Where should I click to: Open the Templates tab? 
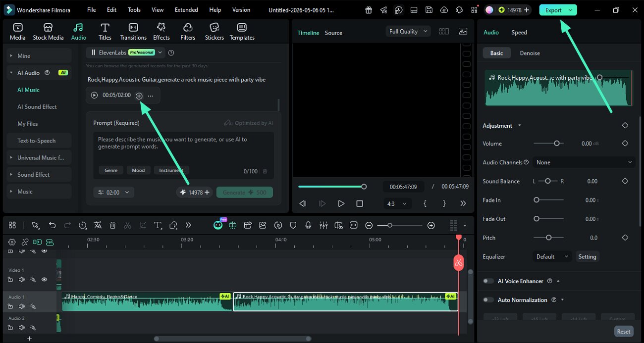[x=242, y=32]
